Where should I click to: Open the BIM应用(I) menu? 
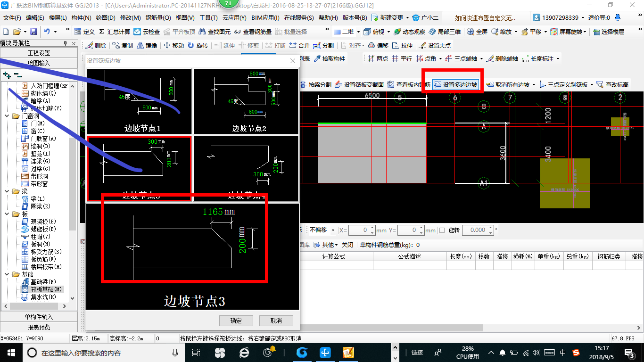pos(265,18)
